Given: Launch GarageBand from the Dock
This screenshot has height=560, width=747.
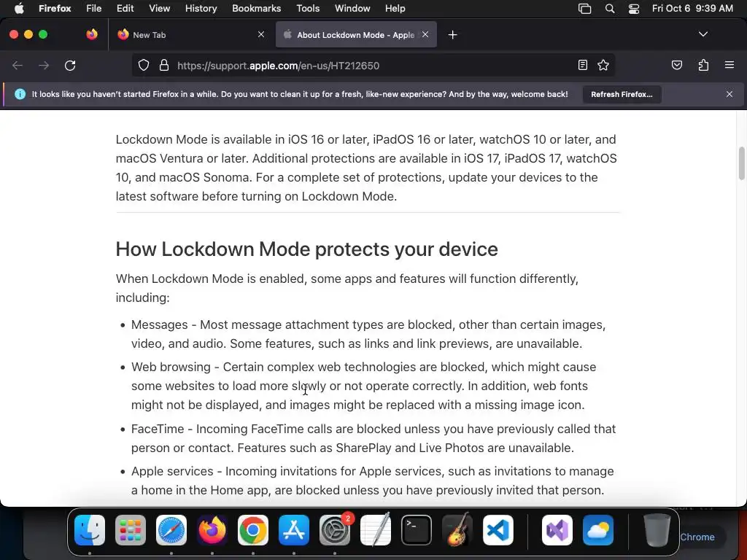Looking at the screenshot, I should pos(457,530).
